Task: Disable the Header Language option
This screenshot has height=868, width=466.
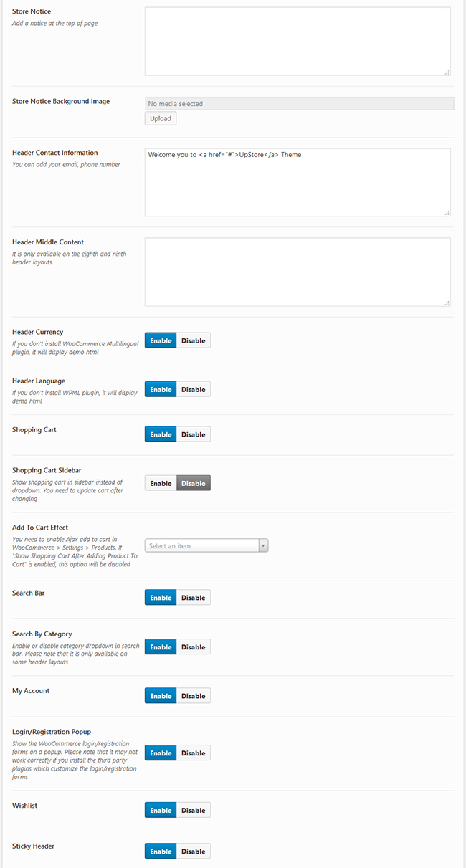Action: tap(194, 389)
